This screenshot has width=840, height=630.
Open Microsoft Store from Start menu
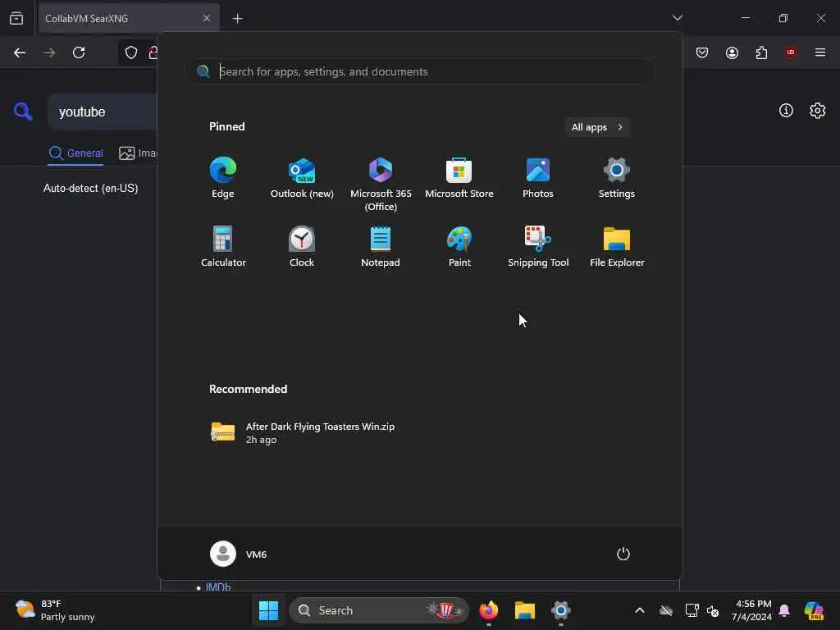point(459,178)
